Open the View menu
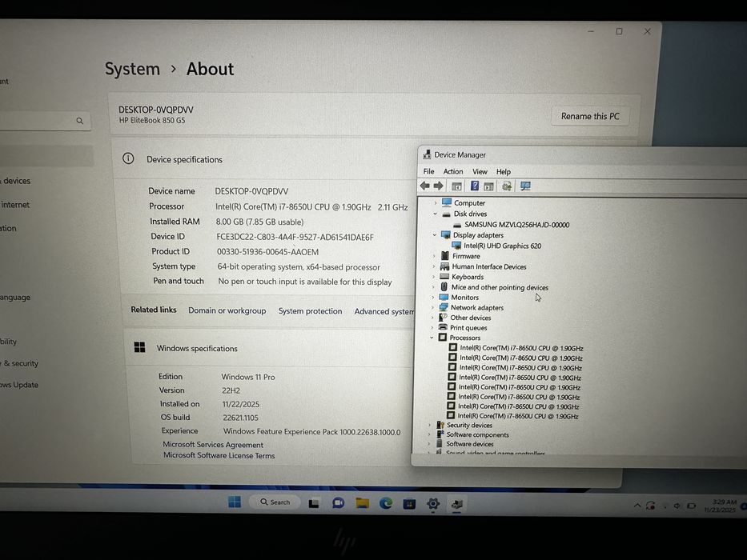Screen dimensions: 747x560 point(480,171)
